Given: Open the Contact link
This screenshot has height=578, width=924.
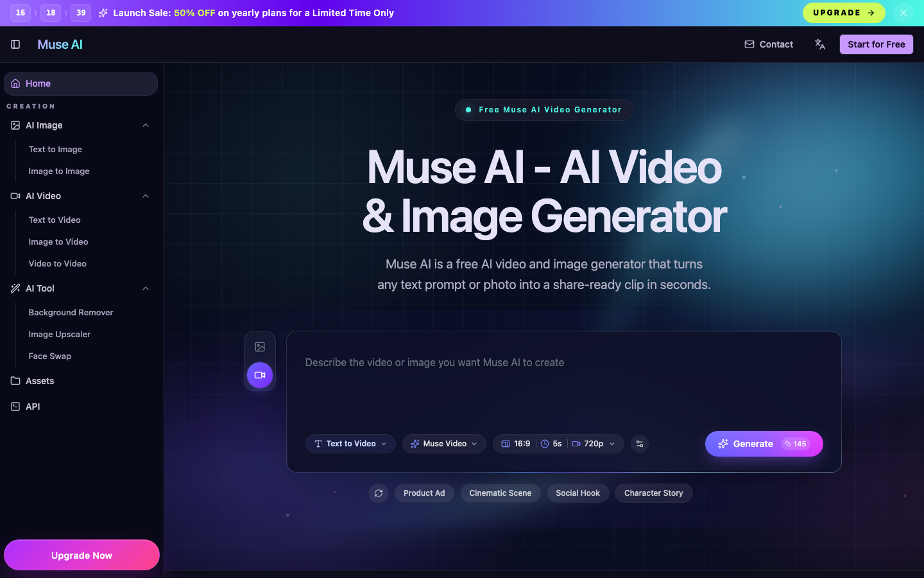Looking at the screenshot, I should (769, 44).
